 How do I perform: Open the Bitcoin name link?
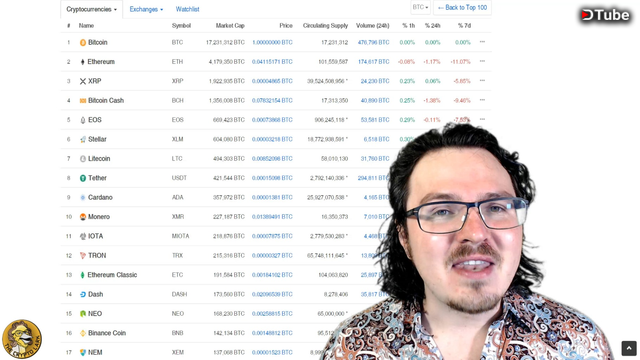98,42
